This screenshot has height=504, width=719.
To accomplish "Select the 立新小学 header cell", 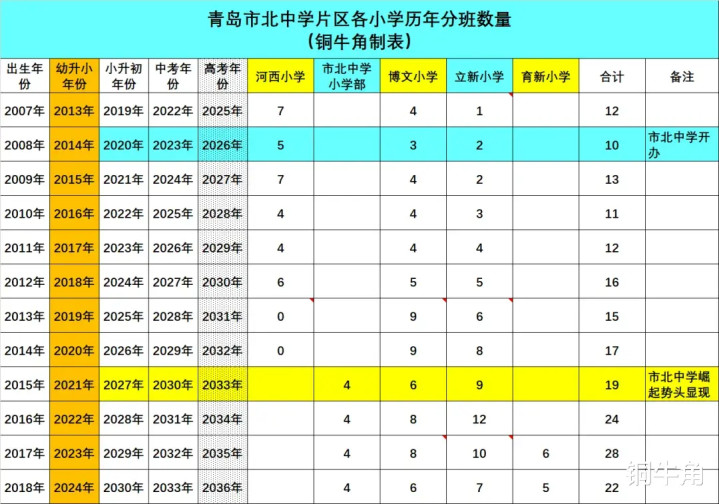I will (x=479, y=76).
